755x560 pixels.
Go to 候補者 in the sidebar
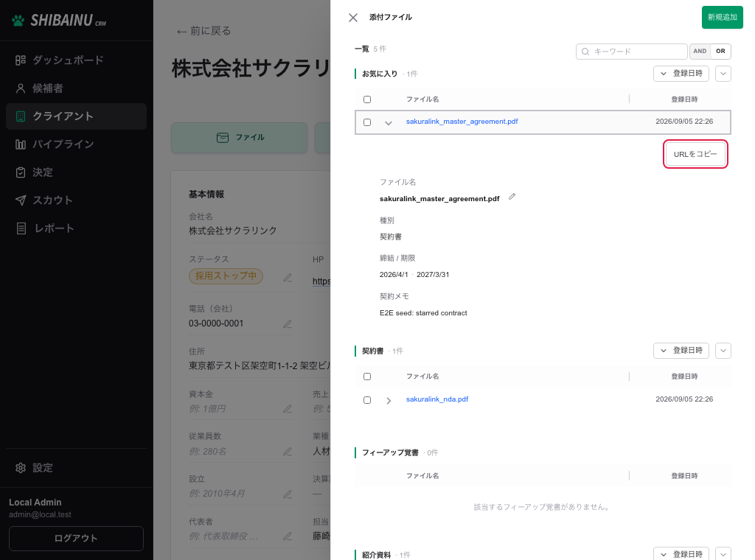[76, 88]
